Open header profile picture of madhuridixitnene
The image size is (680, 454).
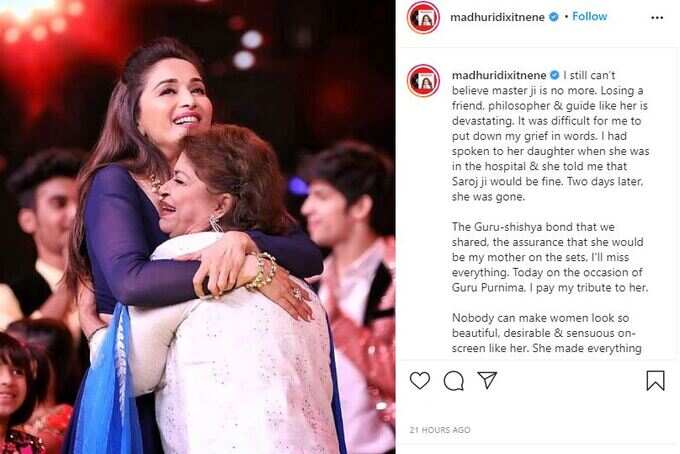pos(423,18)
